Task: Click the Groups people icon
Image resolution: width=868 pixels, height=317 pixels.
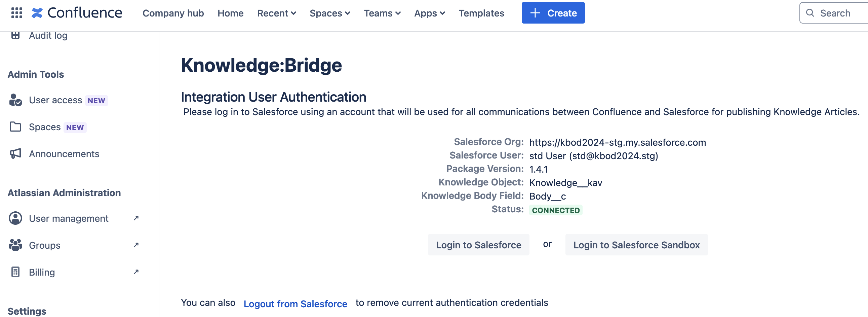Action: [15, 245]
